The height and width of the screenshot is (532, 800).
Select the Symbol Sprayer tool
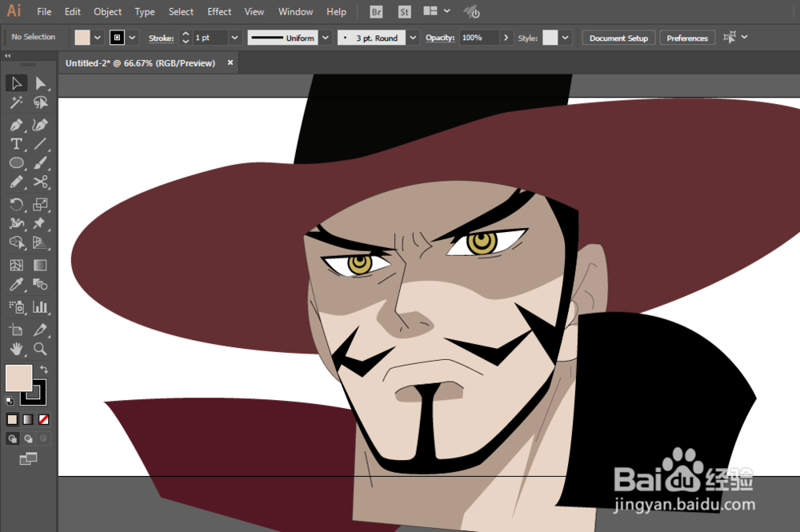[16, 306]
